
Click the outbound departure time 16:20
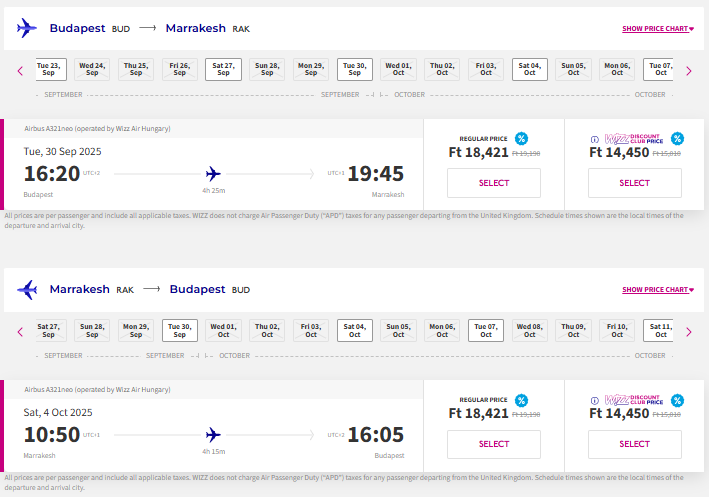pyautogui.click(x=52, y=174)
